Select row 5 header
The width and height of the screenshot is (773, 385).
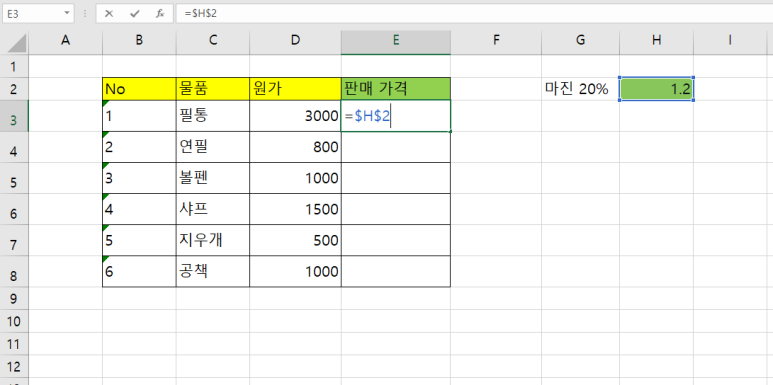click(14, 178)
